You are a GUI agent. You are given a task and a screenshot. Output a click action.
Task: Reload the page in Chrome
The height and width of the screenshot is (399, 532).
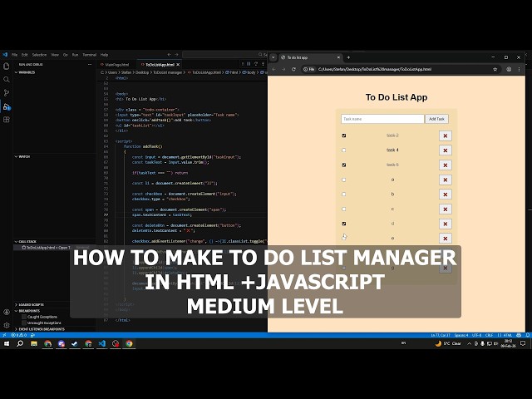tap(293, 69)
